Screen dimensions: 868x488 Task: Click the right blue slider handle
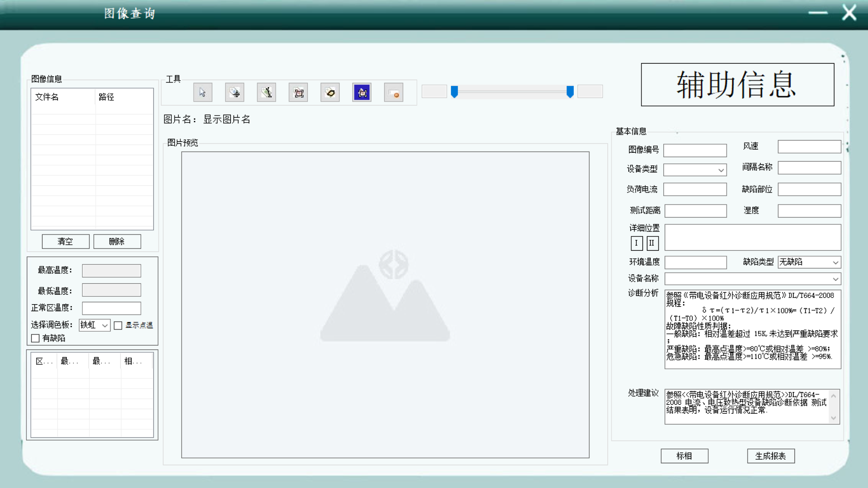pyautogui.click(x=570, y=92)
